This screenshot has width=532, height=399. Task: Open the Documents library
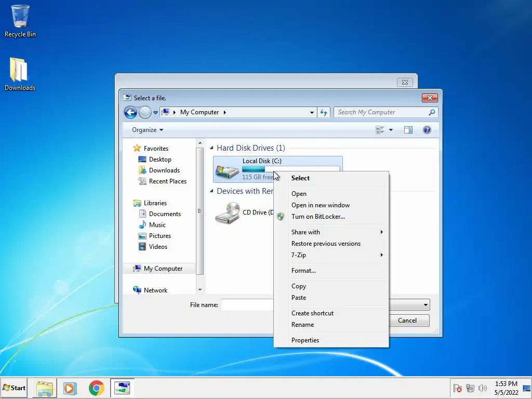click(159, 214)
